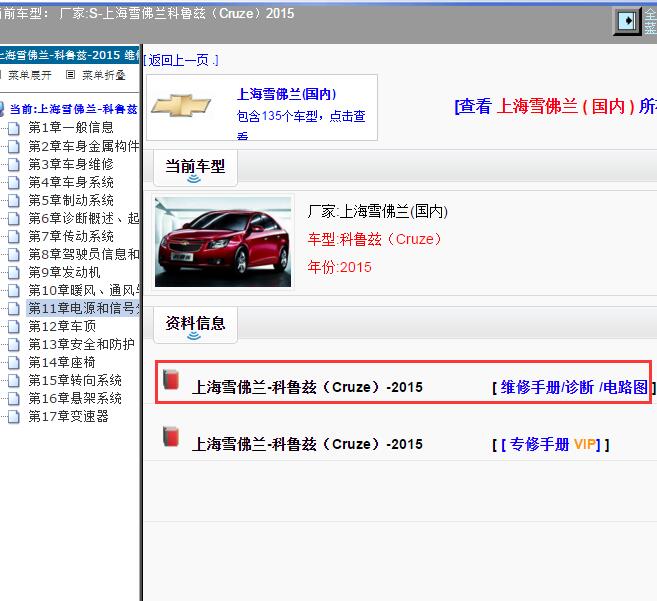The image size is (657, 601).
Task: Click page icon beside 第8章驾驶员信息
Action: (x=14, y=254)
